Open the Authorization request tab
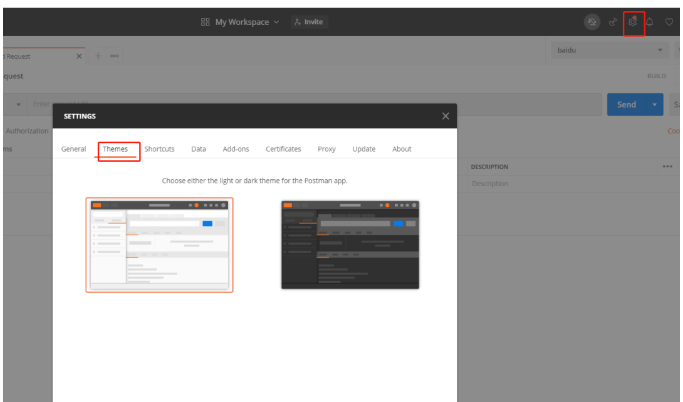 click(27, 131)
